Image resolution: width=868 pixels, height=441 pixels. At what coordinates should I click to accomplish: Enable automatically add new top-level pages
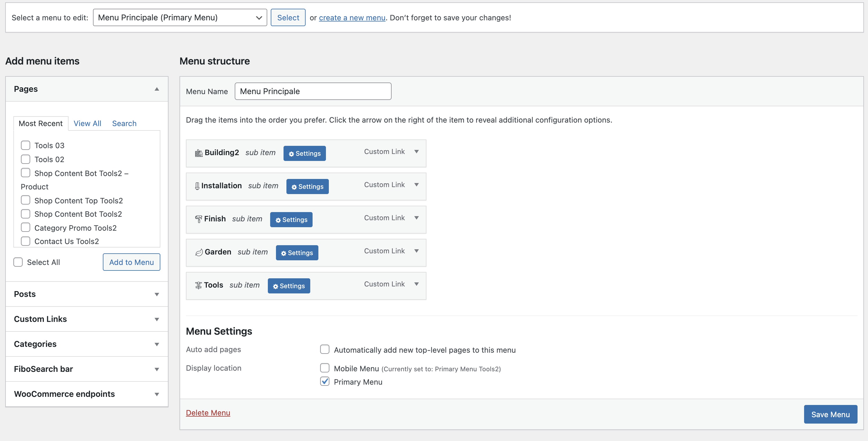click(x=325, y=349)
